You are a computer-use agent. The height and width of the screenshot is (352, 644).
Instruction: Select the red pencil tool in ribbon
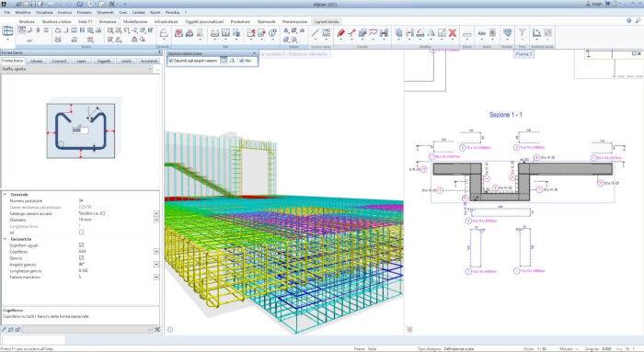point(341,33)
